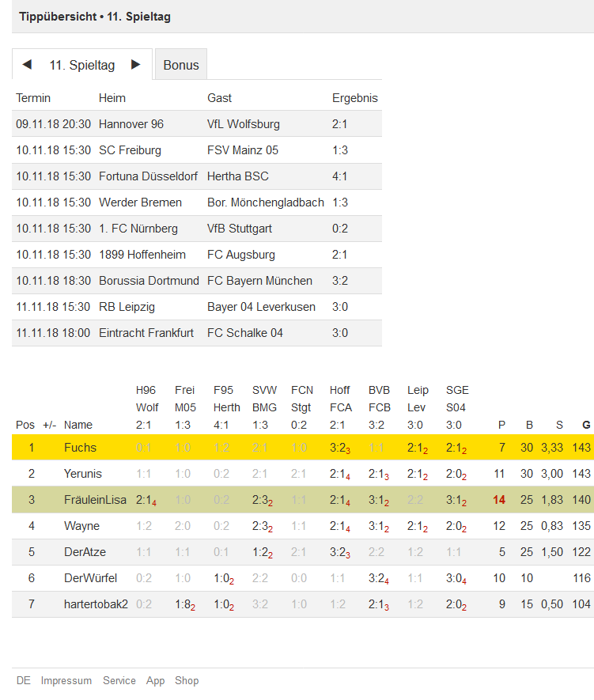Screen dimensions: 594x700
Task: Click player name DerWürfel
Action: pos(91,578)
